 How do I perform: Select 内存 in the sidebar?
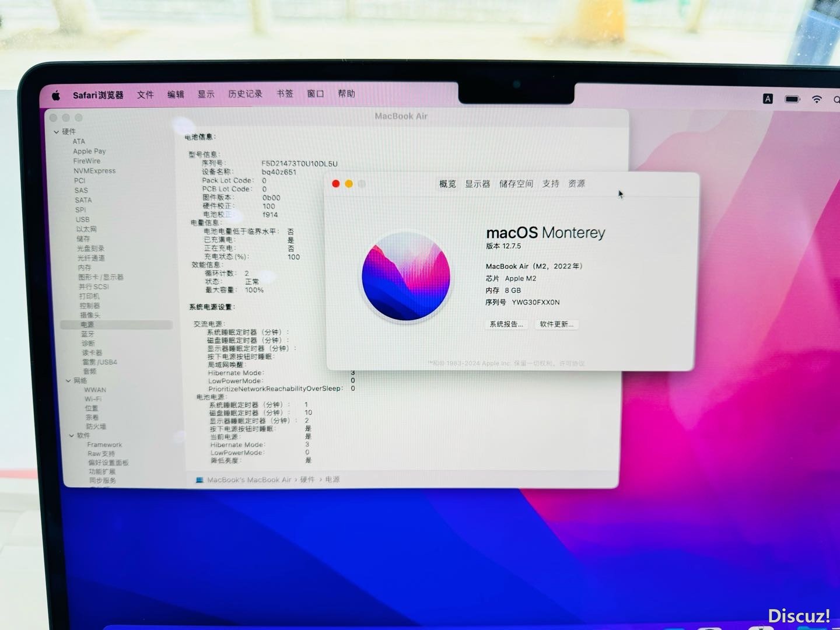coord(85,268)
